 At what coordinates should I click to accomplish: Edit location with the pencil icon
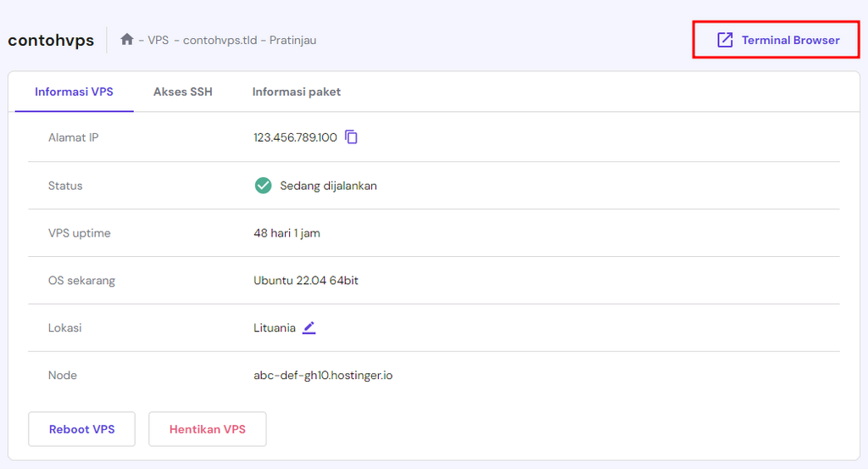coord(309,327)
